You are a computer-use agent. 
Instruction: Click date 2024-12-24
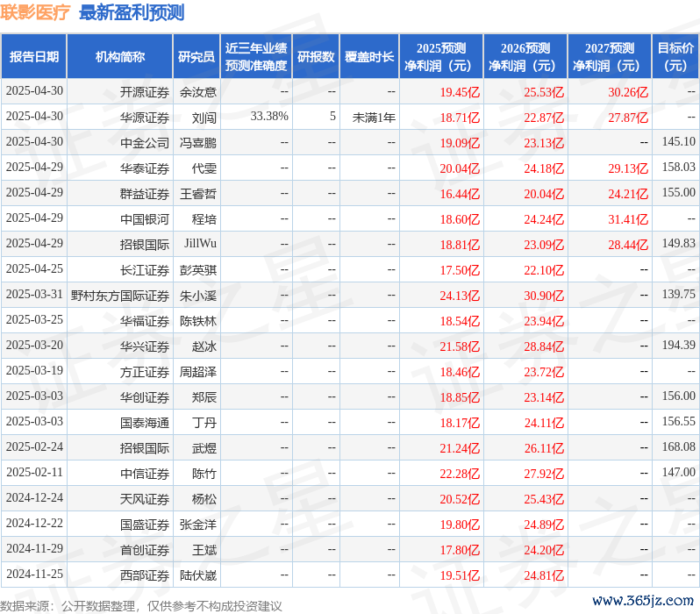coord(34,498)
